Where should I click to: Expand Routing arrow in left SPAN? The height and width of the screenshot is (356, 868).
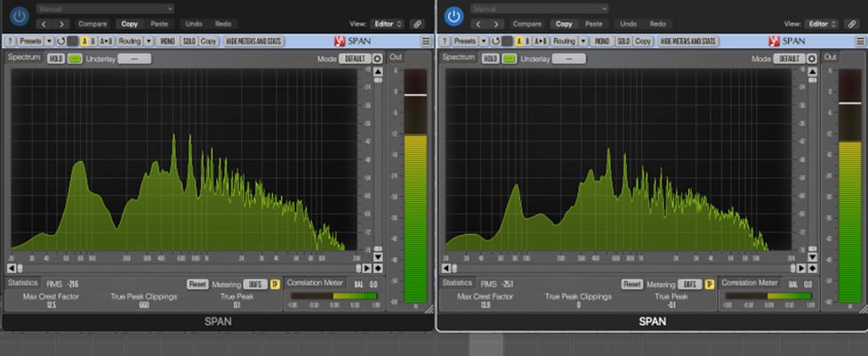(149, 42)
